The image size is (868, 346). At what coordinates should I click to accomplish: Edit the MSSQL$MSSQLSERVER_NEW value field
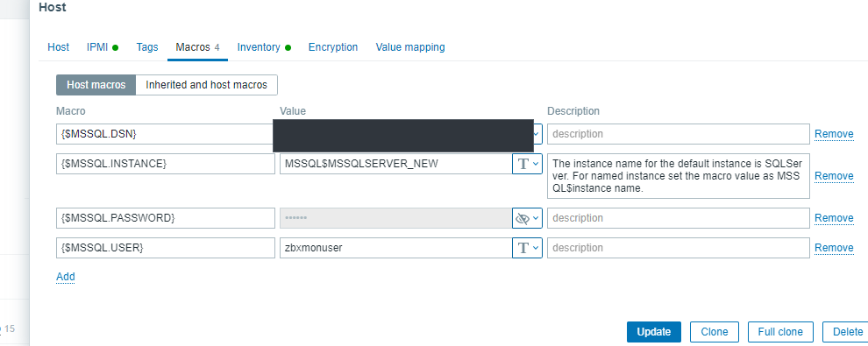pos(395,164)
